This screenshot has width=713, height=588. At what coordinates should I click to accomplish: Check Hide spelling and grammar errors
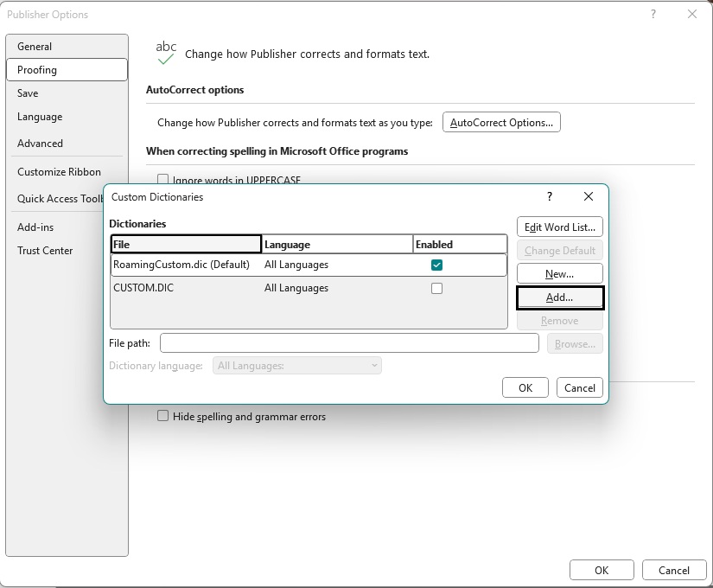pos(162,416)
